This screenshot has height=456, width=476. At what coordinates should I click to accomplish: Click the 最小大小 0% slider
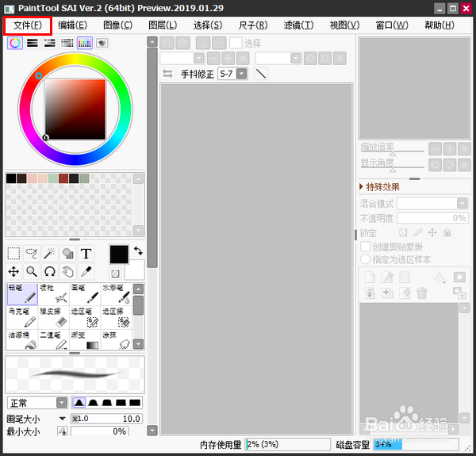click(x=100, y=431)
